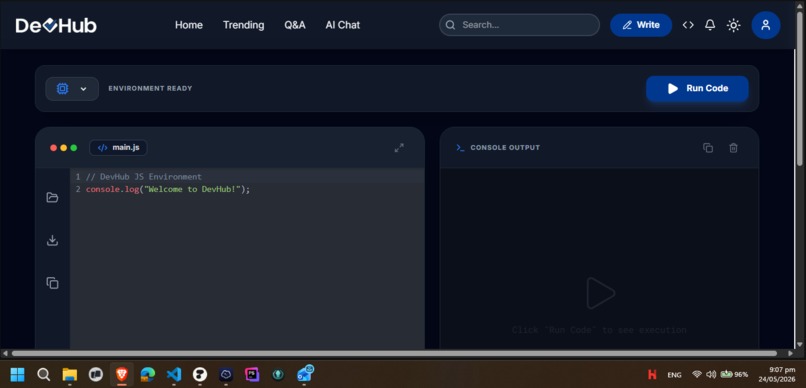
Task: Click the play icon in empty console
Action: (x=600, y=293)
